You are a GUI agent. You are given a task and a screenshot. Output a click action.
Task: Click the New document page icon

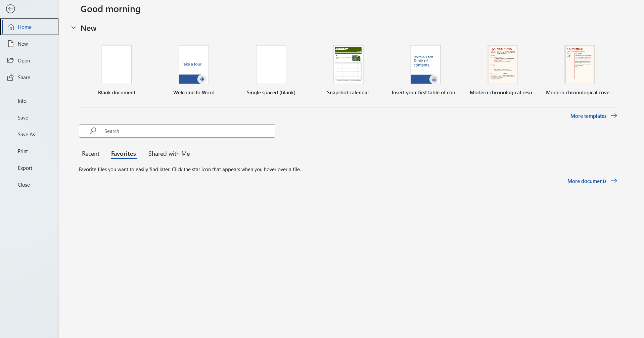11,44
